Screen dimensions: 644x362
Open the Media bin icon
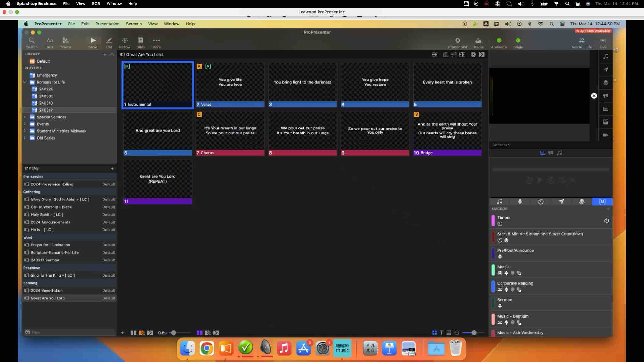click(x=478, y=42)
